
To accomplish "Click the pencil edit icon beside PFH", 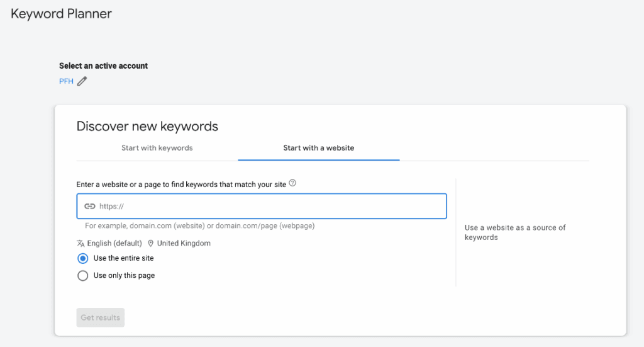I will click(x=82, y=81).
